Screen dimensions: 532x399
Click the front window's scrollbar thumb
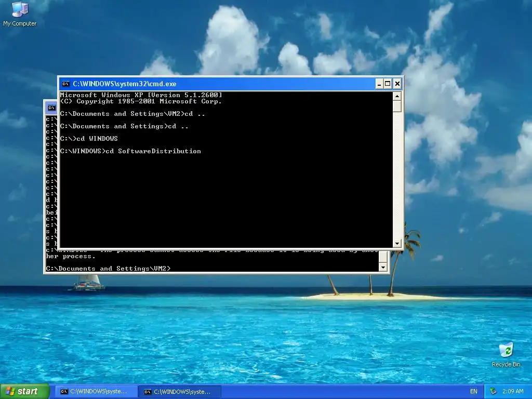[397, 106]
